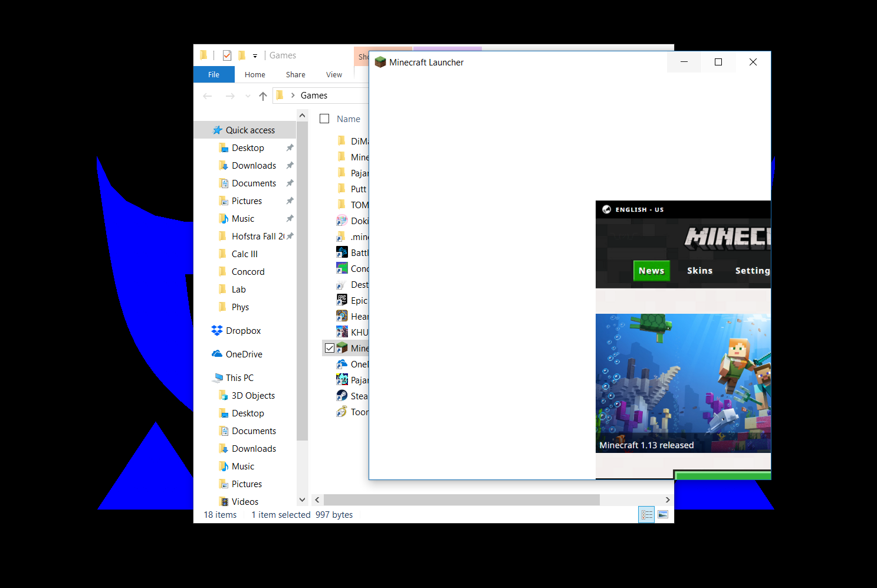Click the OneDrive cloud icon in the navigation pane
This screenshot has width=877, height=588.
click(217, 354)
